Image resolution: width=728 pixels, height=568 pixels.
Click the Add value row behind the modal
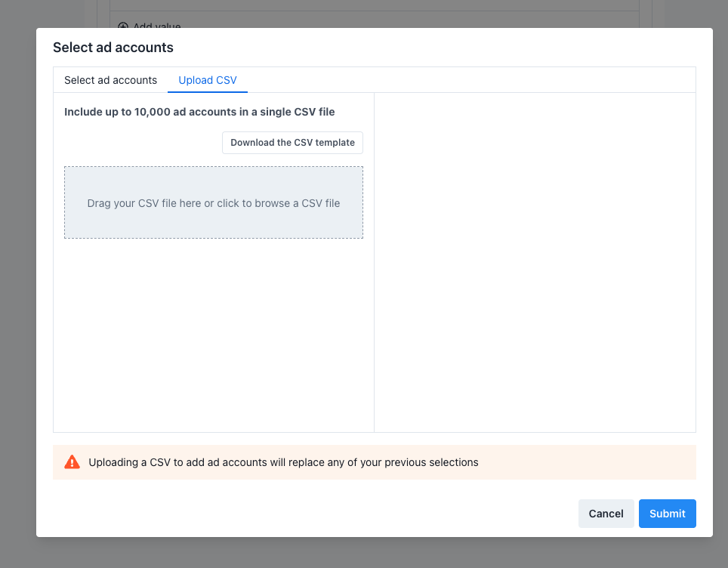pyautogui.click(x=151, y=26)
